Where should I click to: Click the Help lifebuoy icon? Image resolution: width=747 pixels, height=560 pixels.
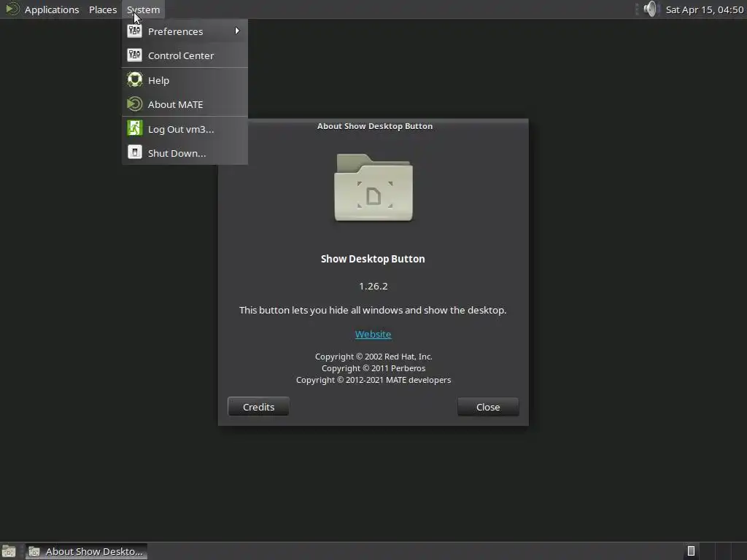coord(134,79)
